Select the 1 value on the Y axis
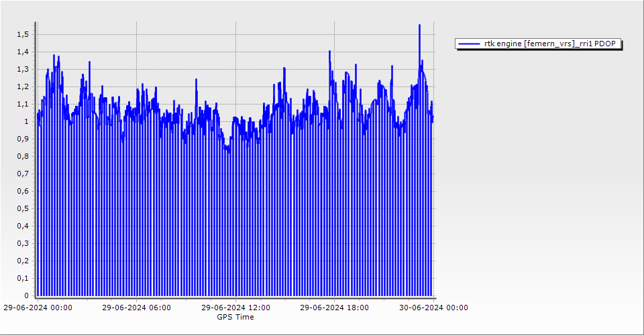This screenshot has width=644, height=335. [26, 121]
